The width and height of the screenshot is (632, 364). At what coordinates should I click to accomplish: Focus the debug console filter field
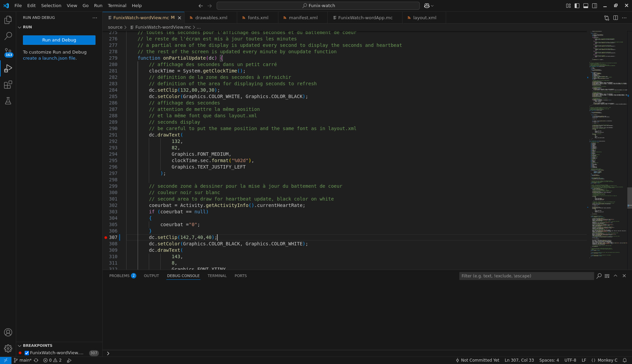(526, 276)
